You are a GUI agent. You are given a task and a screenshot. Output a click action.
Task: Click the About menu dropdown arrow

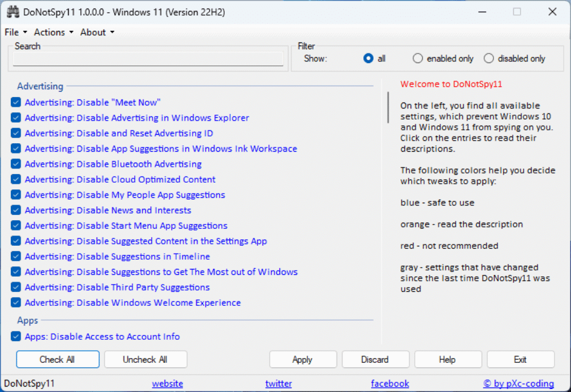click(112, 32)
